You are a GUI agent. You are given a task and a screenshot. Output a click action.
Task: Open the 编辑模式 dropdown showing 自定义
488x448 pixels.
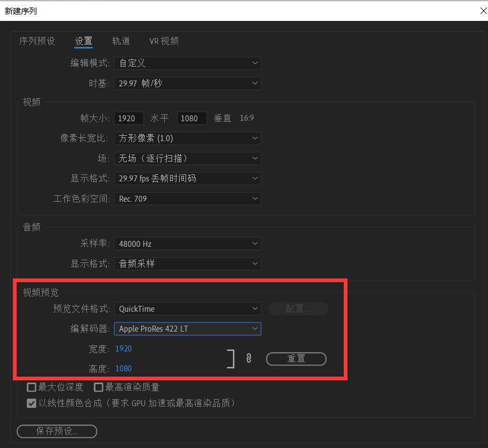[x=188, y=63]
